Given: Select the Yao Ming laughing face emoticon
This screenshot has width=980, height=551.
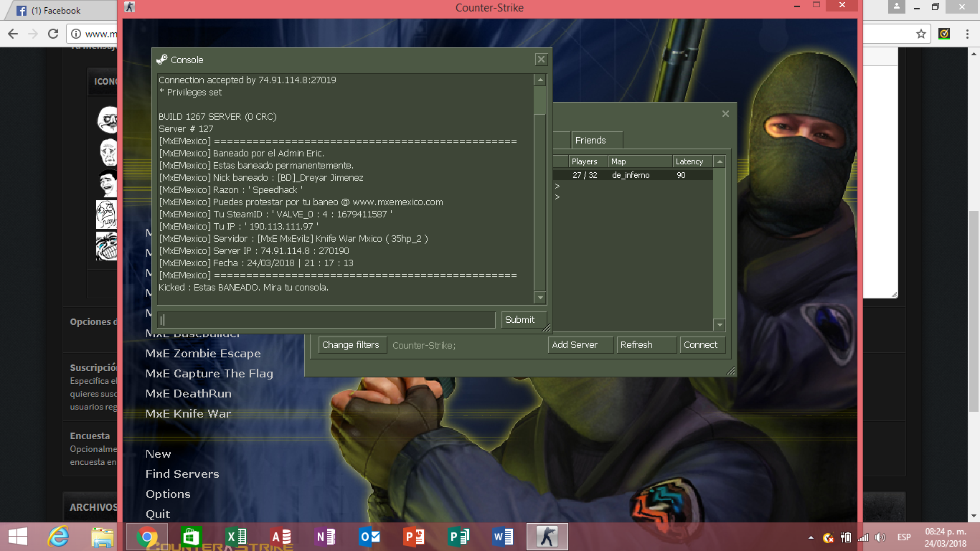Looking at the screenshot, I should click(x=107, y=185).
